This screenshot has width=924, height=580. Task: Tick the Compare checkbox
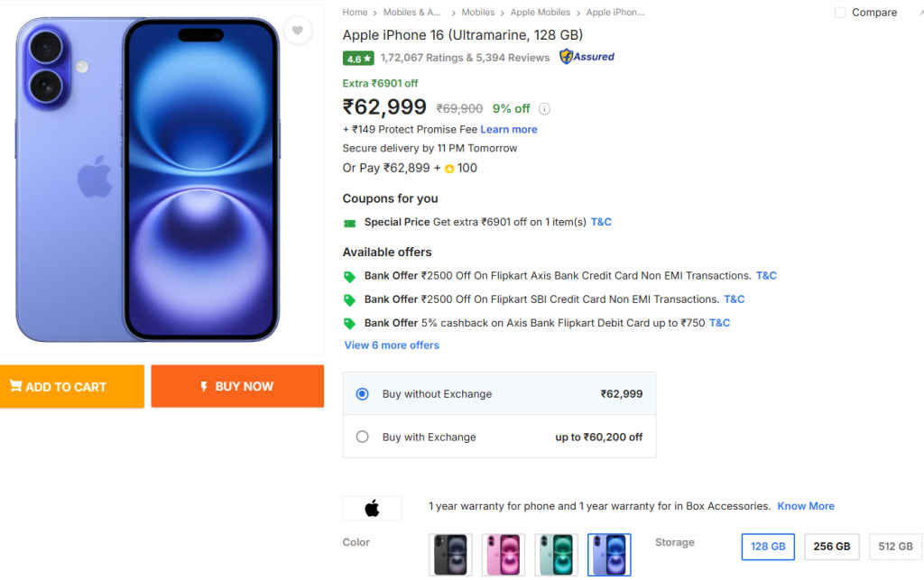(x=840, y=13)
